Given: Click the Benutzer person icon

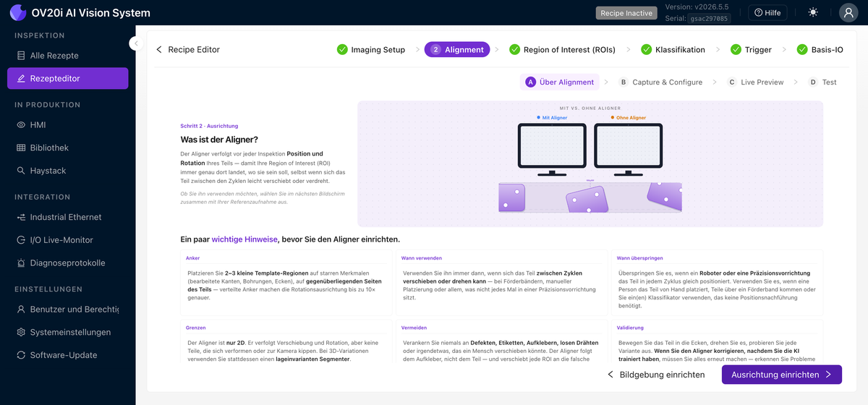Looking at the screenshot, I should point(21,310).
